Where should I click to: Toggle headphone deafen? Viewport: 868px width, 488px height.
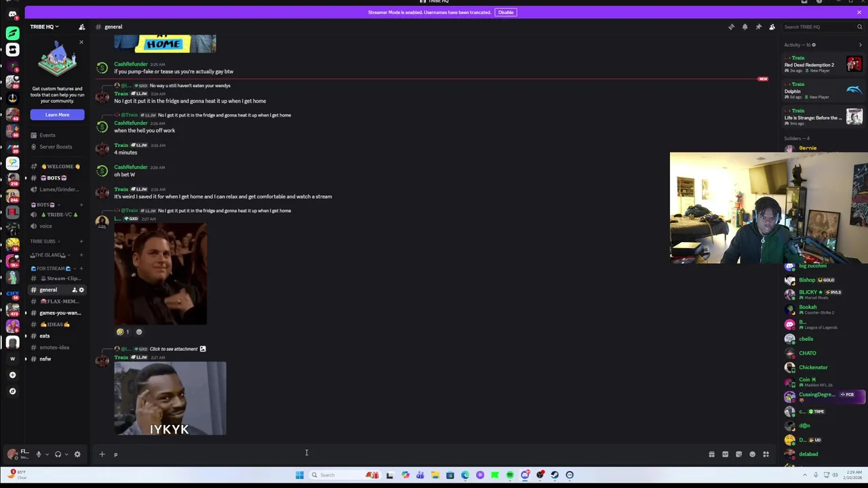click(x=58, y=454)
